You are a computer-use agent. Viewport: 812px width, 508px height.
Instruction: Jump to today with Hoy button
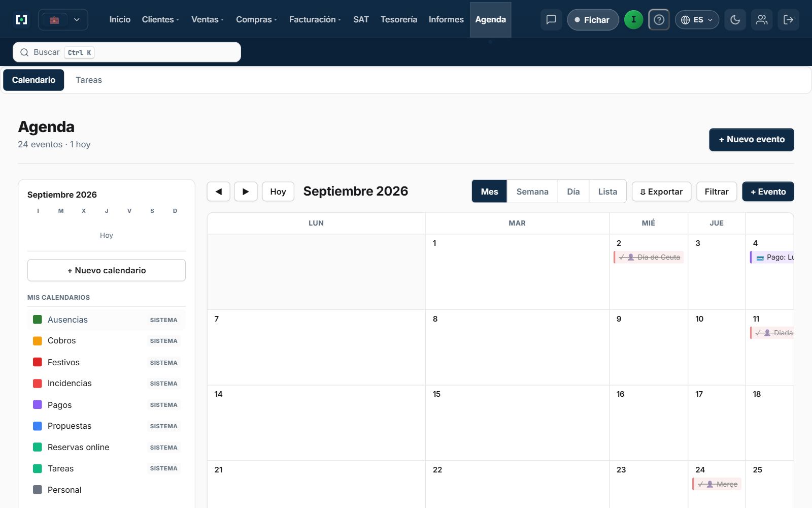pyautogui.click(x=278, y=192)
